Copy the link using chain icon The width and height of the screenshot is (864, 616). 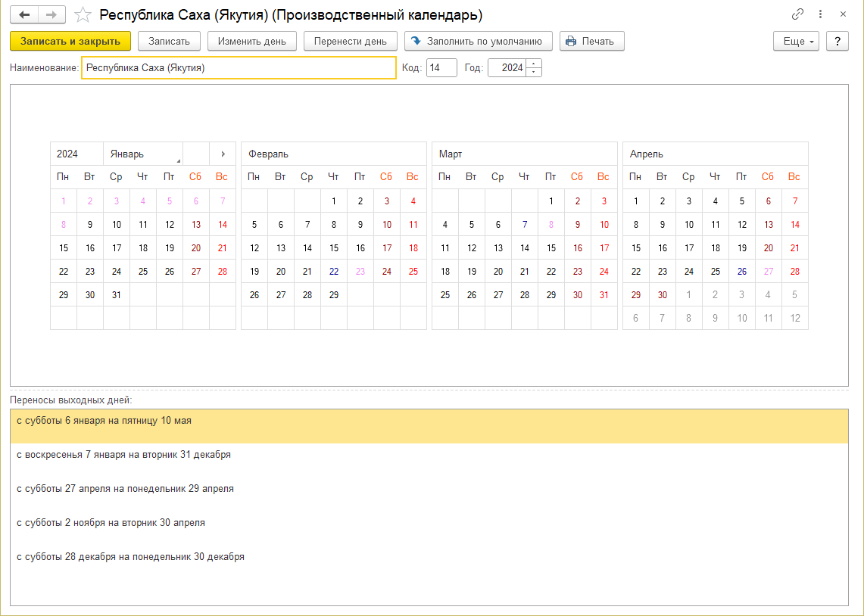coord(797,14)
